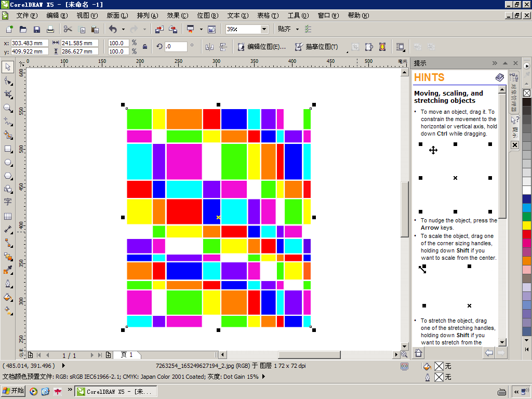Select the Connector tool
The height and width of the screenshot is (399, 532).
pyautogui.click(x=8, y=243)
